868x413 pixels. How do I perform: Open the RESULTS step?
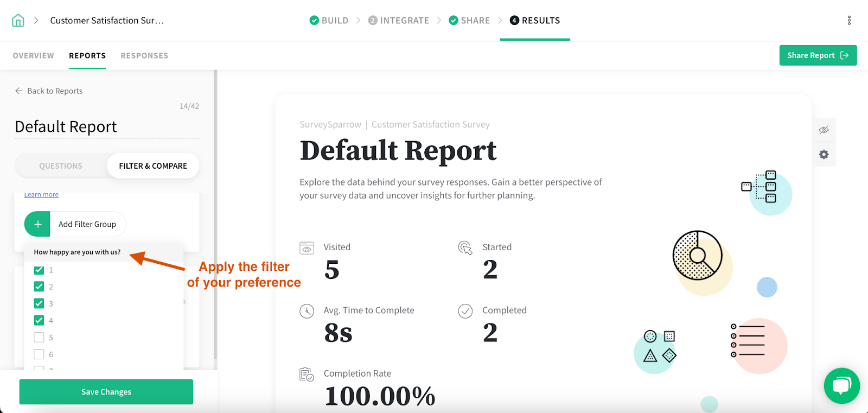pos(535,21)
